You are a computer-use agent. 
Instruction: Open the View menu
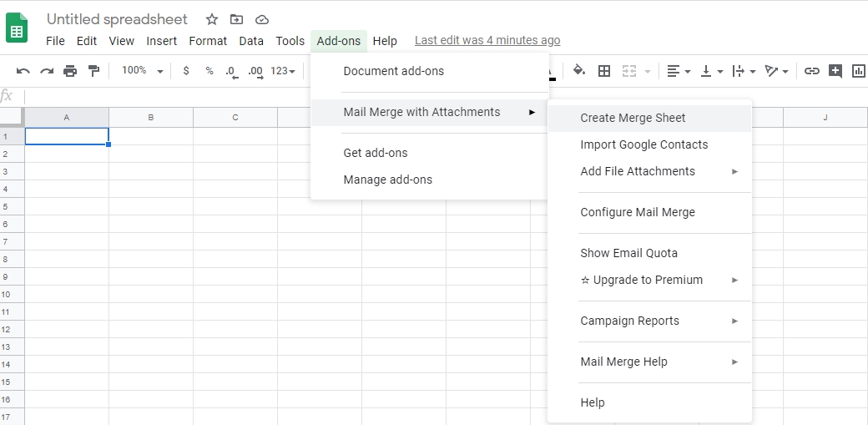(x=121, y=41)
